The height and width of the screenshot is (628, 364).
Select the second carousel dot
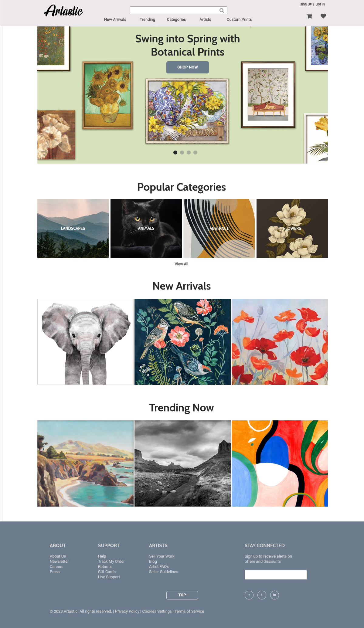click(x=182, y=152)
